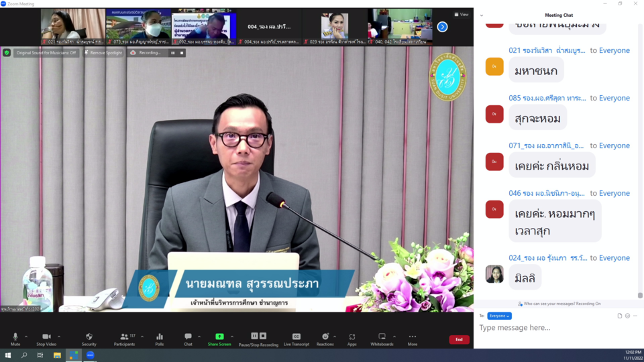Click sender name 071_รอง in chat
This screenshot has height=362, width=644.
(546, 145)
